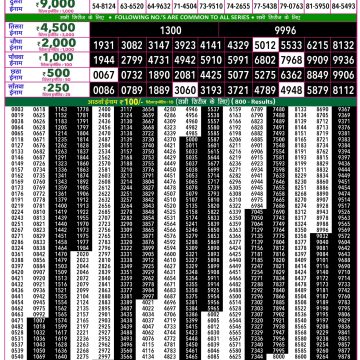Click number 5275 in the ₹500 row

pyautogui.click(x=265, y=75)
